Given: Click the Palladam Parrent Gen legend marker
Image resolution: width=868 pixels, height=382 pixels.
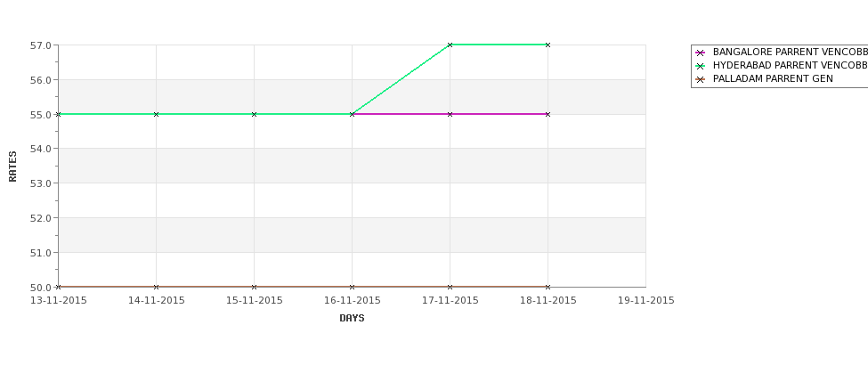Looking at the screenshot, I should [701, 79].
